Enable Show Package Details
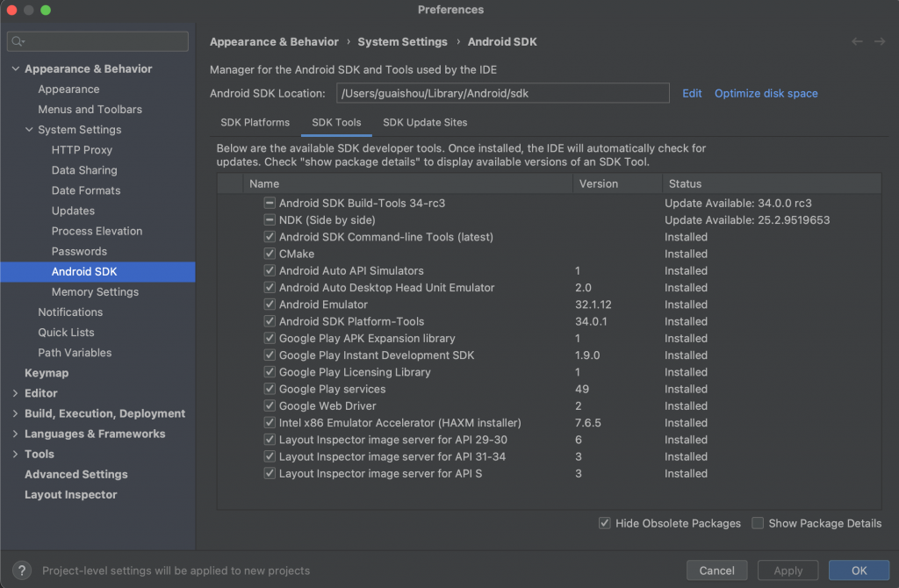 click(758, 523)
